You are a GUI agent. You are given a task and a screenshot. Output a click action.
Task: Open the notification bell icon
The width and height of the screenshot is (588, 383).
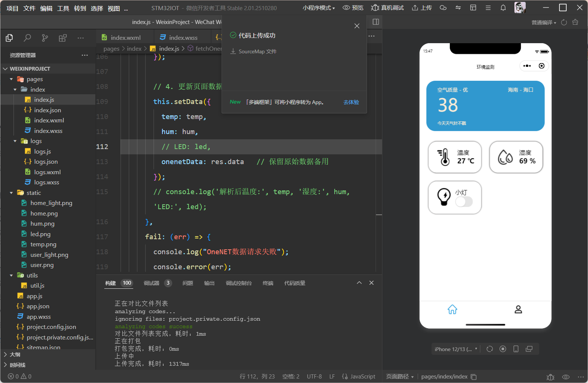pos(503,8)
